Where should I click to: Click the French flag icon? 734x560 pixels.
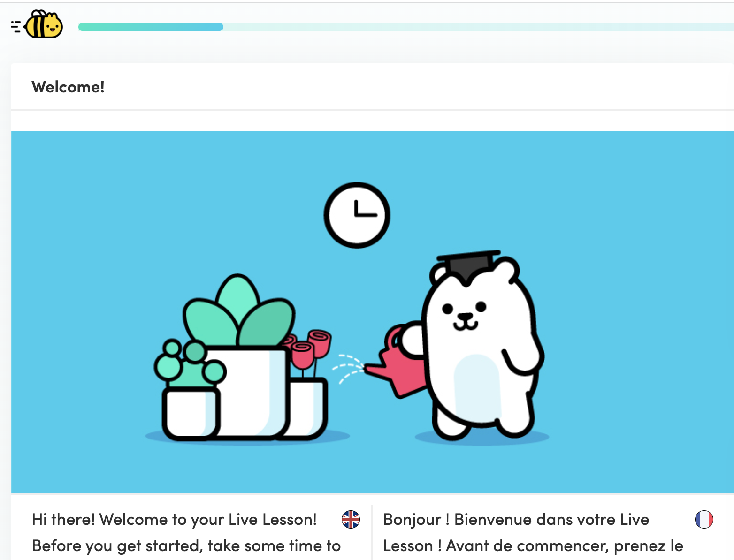click(704, 519)
